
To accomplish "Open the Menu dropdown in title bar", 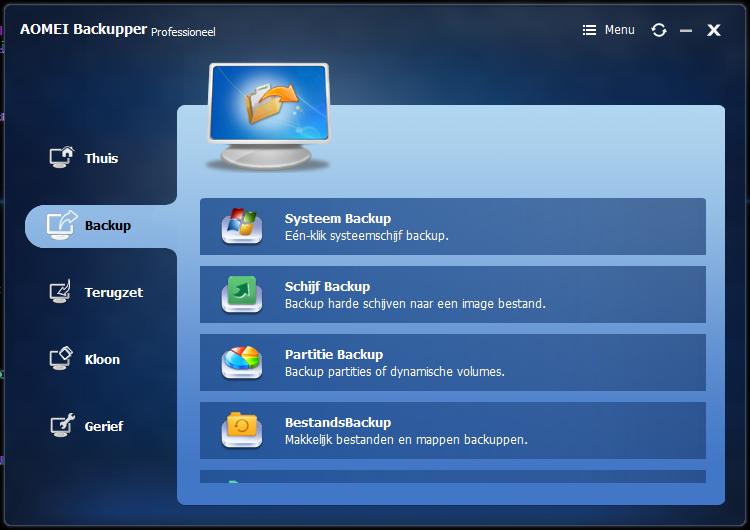I will point(608,30).
